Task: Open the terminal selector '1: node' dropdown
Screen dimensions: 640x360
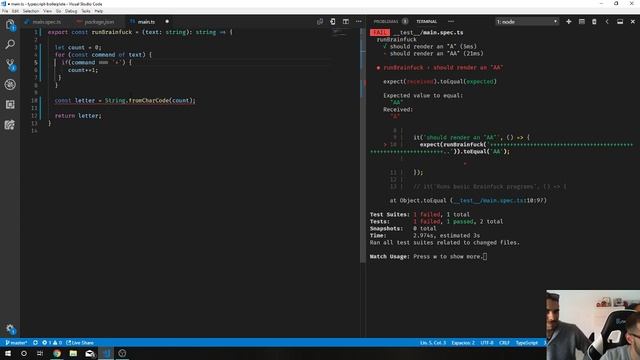Action: click(x=527, y=22)
